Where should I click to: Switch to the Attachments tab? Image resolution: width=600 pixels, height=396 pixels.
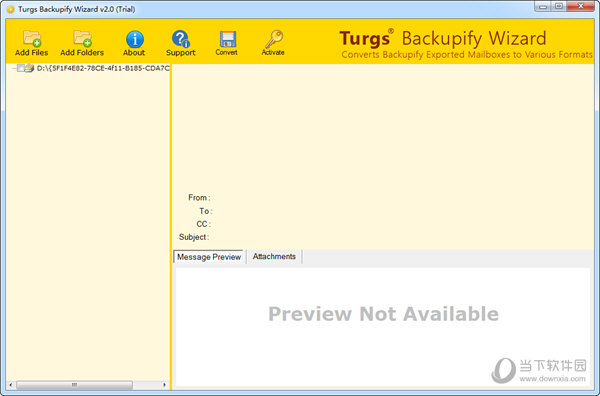[x=274, y=256]
